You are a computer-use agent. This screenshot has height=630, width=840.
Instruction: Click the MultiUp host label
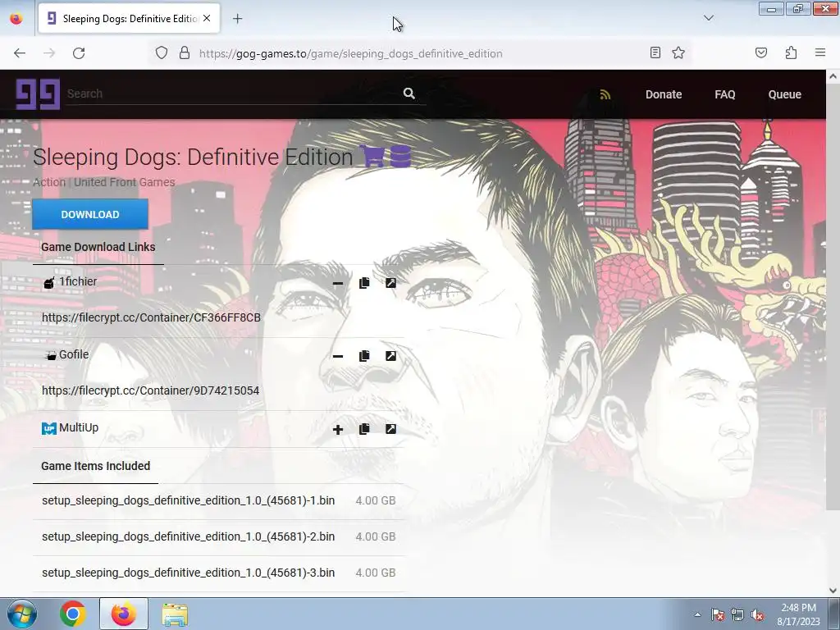[79, 427]
